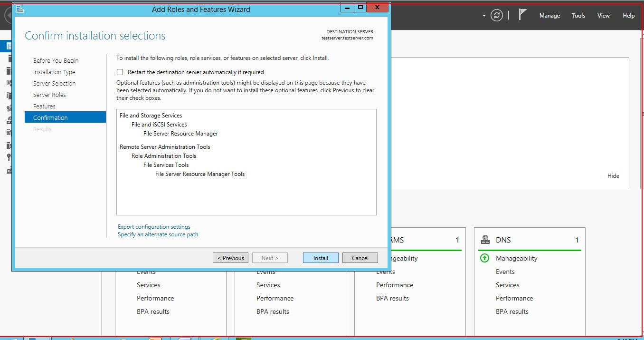This screenshot has height=340, width=644.
Task: Open the Tools menu
Action: (578, 16)
